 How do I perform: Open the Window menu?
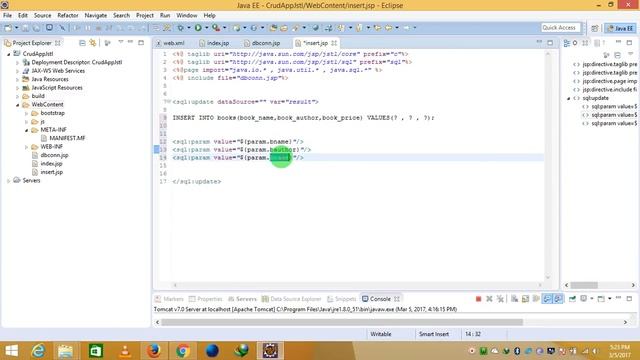[x=187, y=16]
